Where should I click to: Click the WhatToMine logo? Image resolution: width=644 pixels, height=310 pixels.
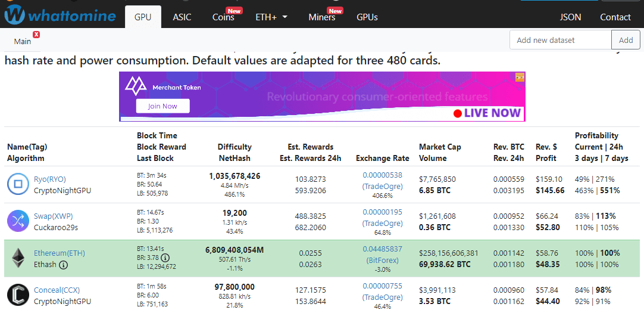pos(60,15)
